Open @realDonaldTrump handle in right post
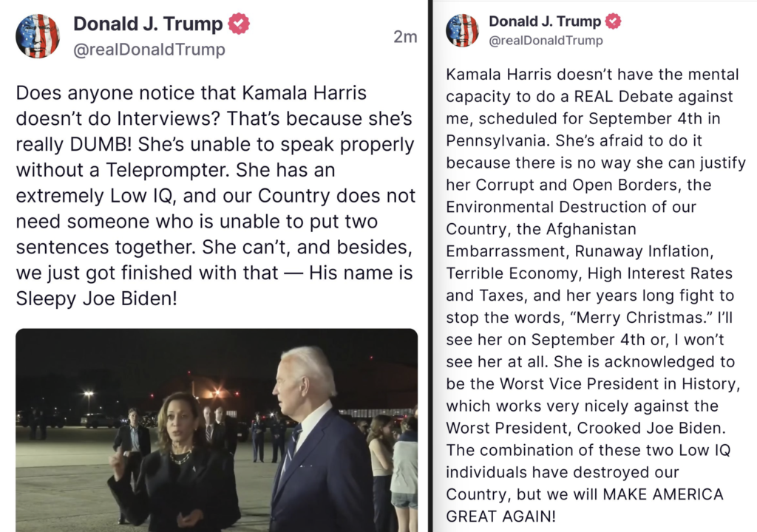 (546, 41)
